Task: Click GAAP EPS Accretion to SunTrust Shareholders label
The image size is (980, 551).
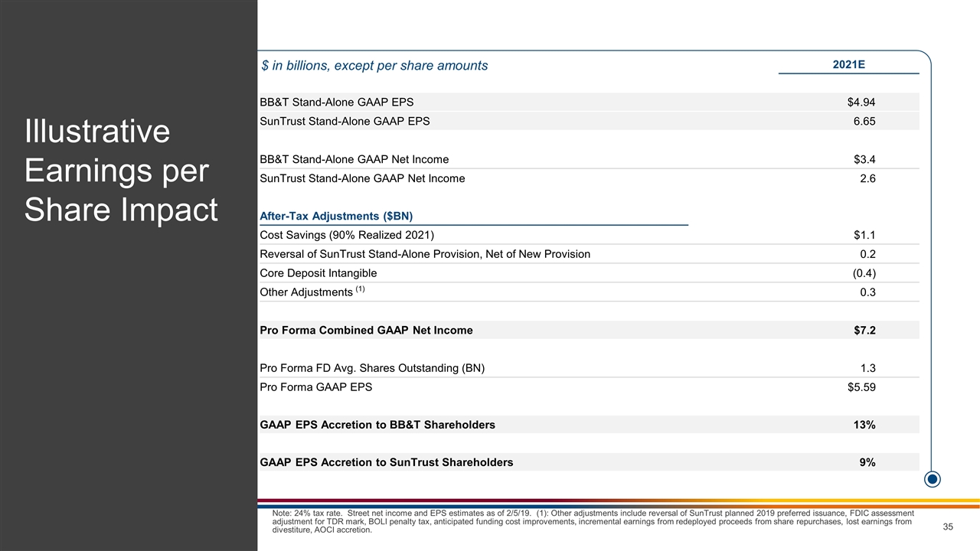Action: click(387, 462)
